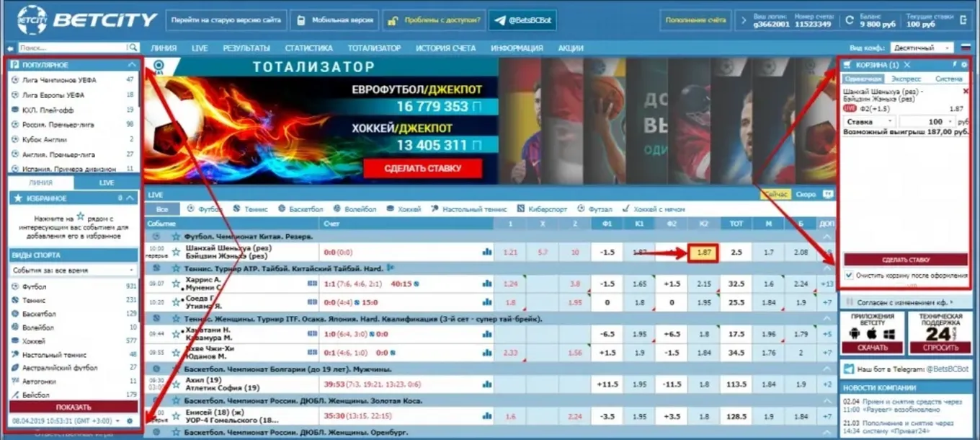Open the LIVE menu item

click(200, 48)
